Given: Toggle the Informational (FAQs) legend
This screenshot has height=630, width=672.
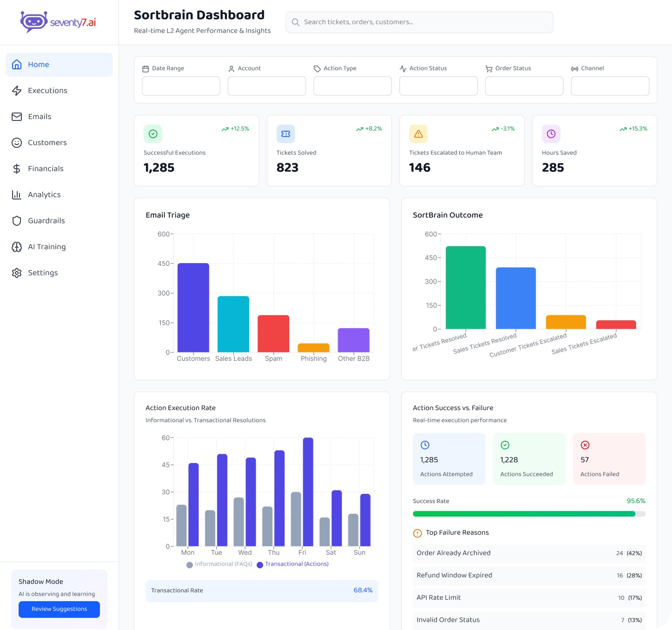Looking at the screenshot, I should 219,564.
